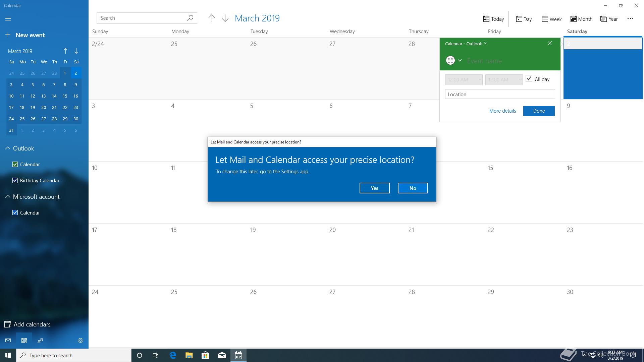Open File Explorer from taskbar
The image size is (644, 362).
(189, 355)
